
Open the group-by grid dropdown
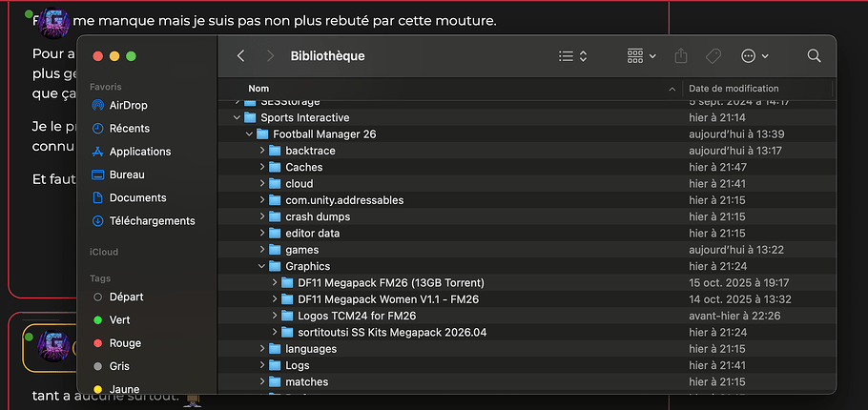pos(641,56)
